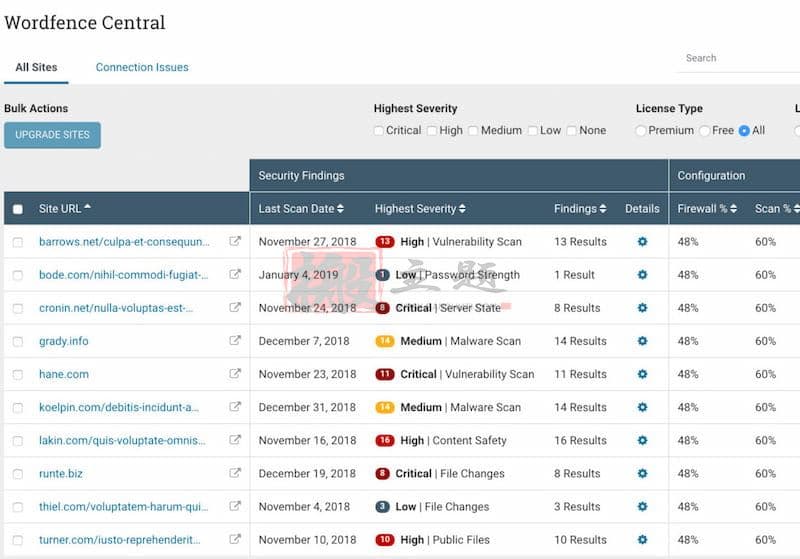Click the '16 Results' findings cell
The height and width of the screenshot is (559, 800).
580,441
